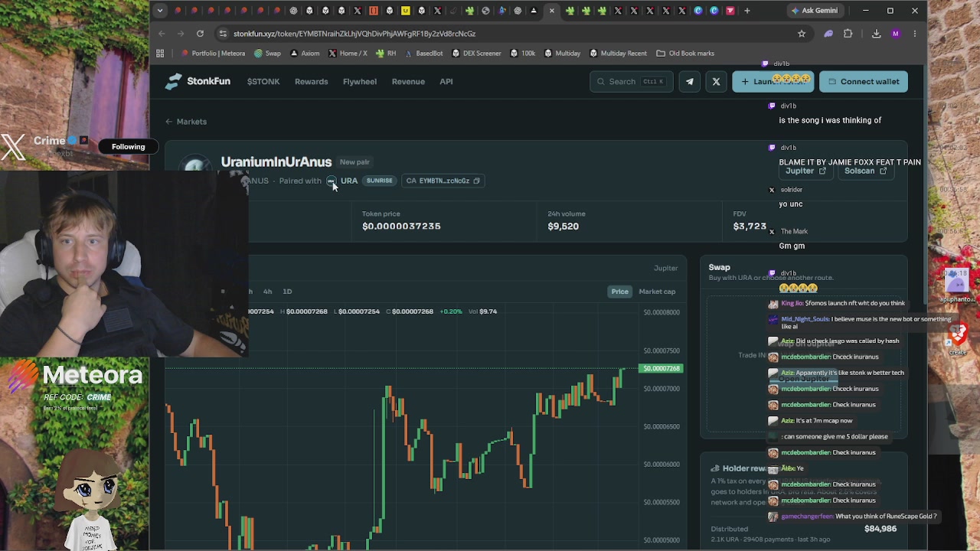Open StonkFun X (Twitter) icon button
The image size is (980, 551).
point(716,81)
